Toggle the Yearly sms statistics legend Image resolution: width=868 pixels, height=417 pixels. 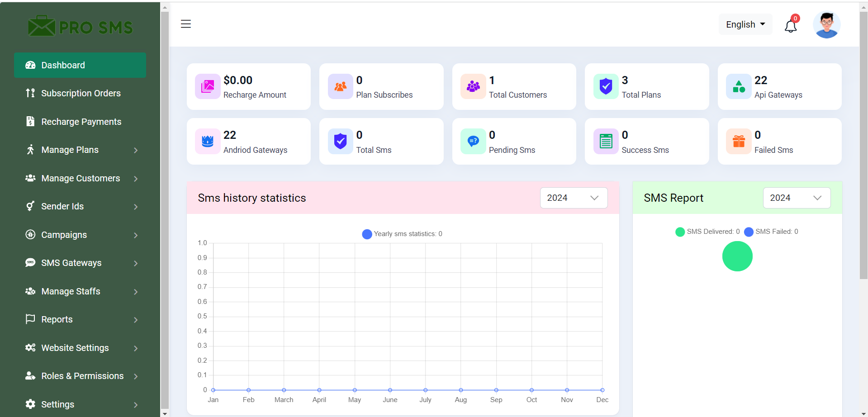coord(402,234)
